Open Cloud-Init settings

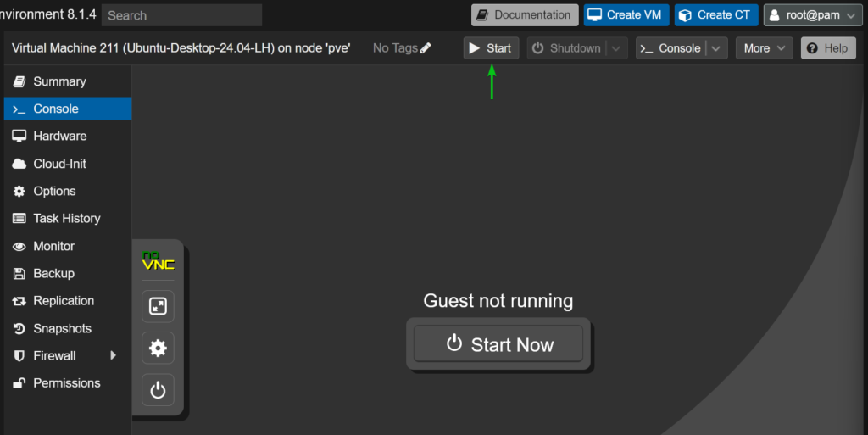point(68,164)
